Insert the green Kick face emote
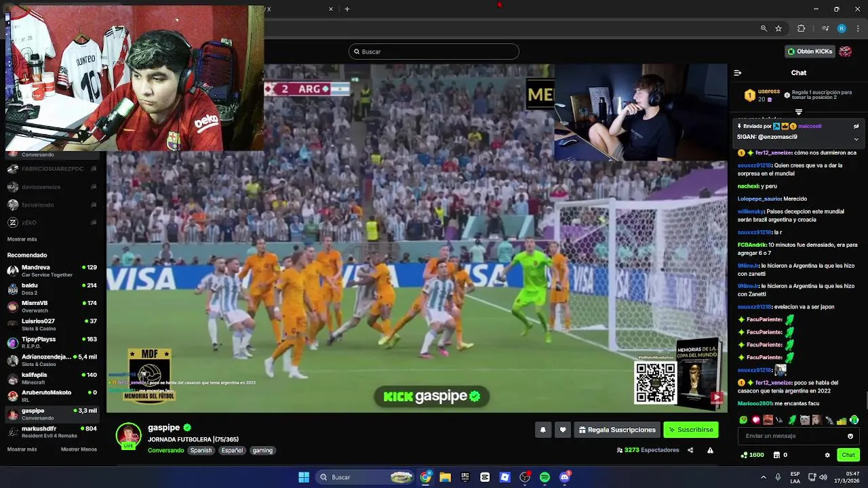Image resolution: width=868 pixels, height=488 pixels. click(743, 420)
